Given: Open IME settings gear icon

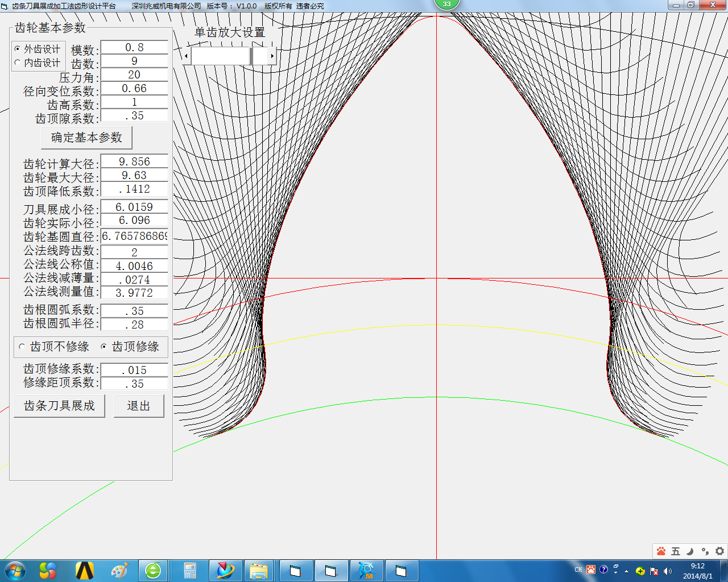Looking at the screenshot, I should (x=719, y=551).
